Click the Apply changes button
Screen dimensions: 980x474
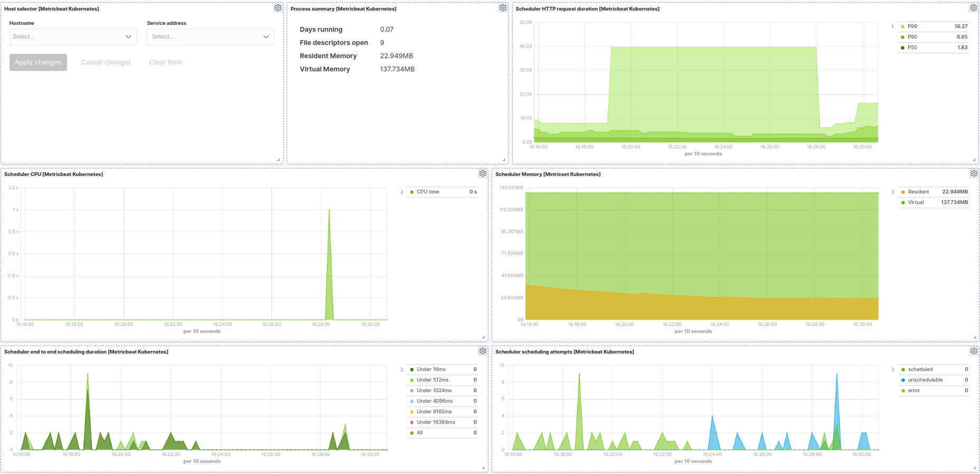[38, 62]
